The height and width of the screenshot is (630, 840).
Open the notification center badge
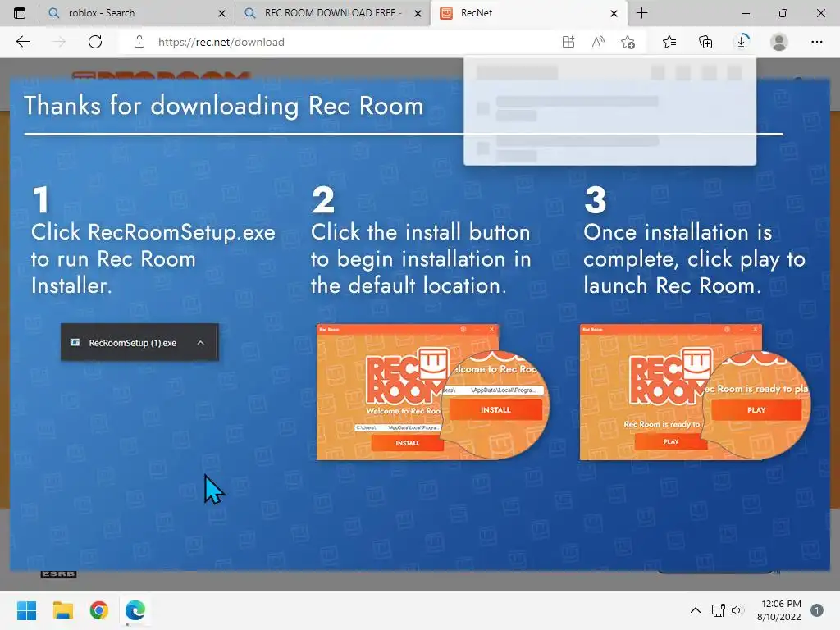(x=816, y=610)
